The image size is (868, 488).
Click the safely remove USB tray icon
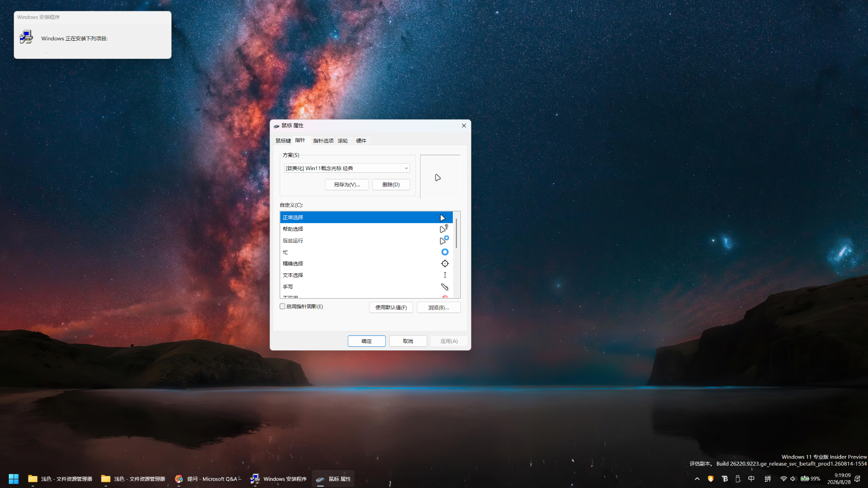738,479
